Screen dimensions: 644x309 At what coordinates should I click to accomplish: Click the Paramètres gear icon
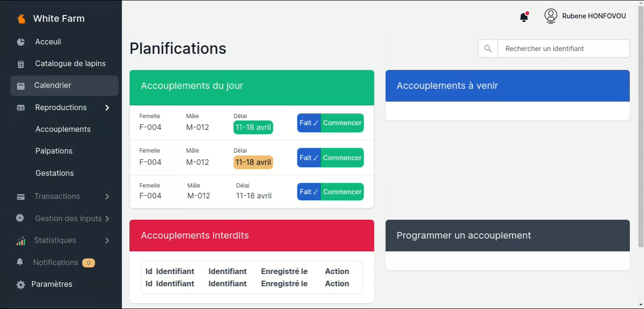click(21, 285)
